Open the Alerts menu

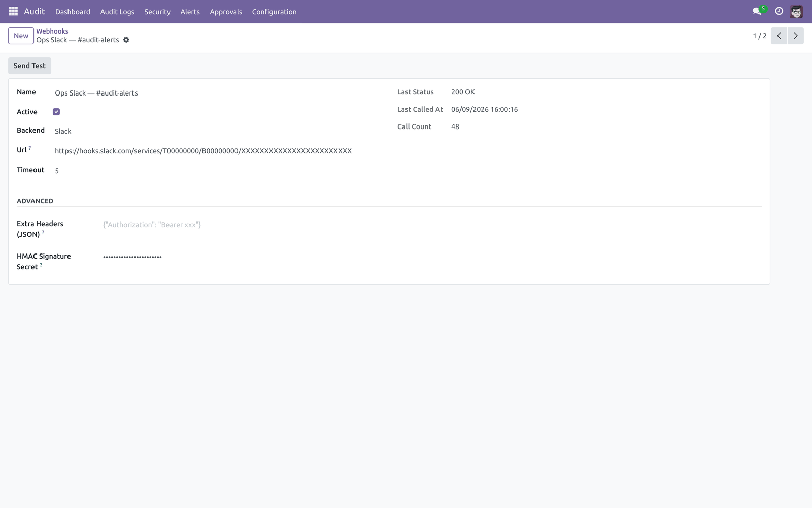click(190, 12)
